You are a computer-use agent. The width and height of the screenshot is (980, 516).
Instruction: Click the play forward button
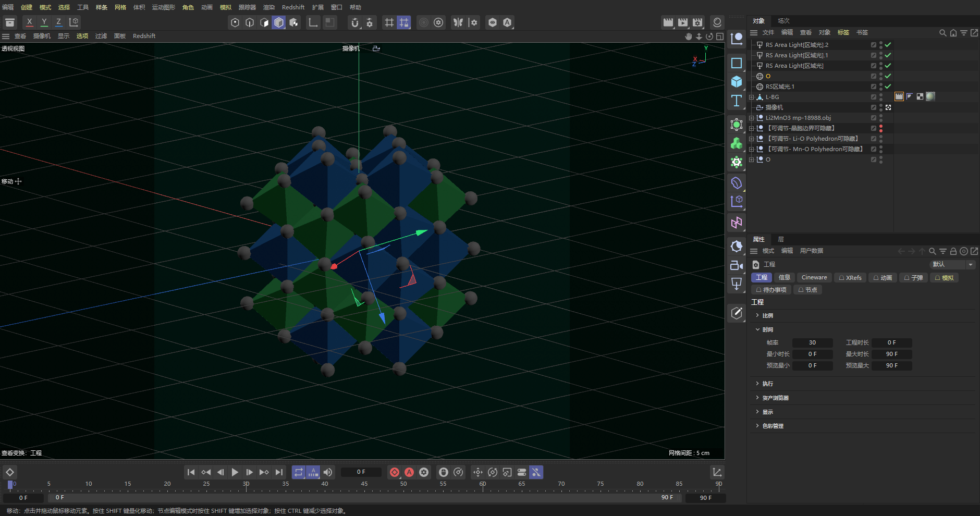pos(235,472)
